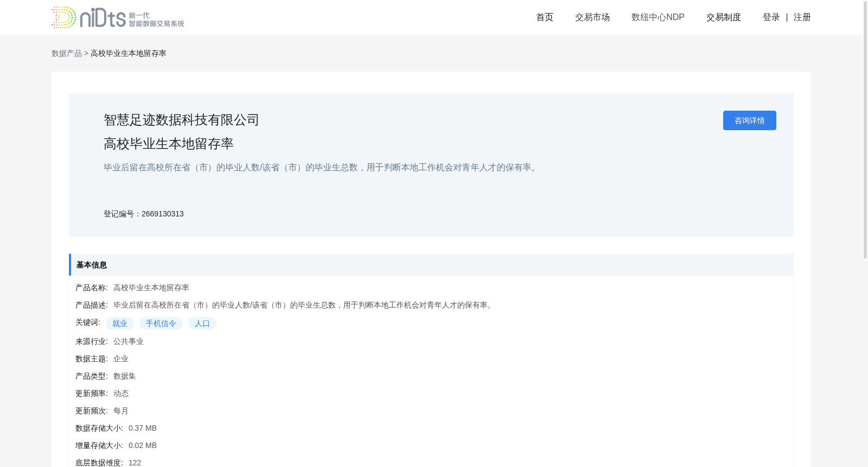The height and width of the screenshot is (467, 868).
Task: Click the company name 智慧足迹数据科技有限公司
Action: click(x=181, y=120)
